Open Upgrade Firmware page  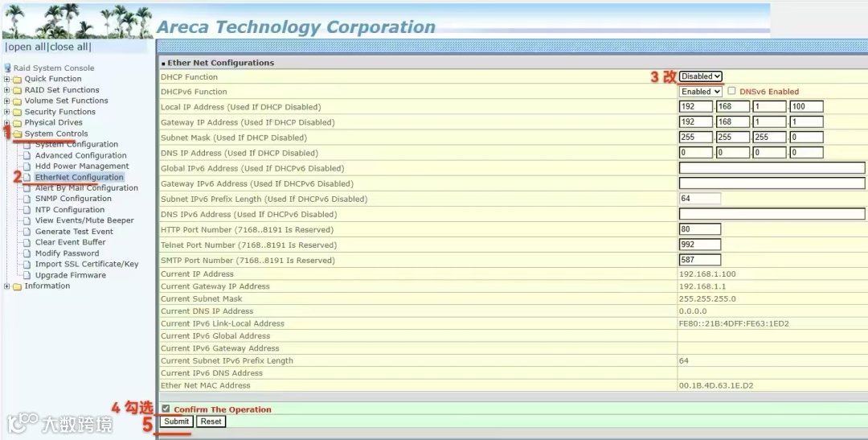[70, 275]
